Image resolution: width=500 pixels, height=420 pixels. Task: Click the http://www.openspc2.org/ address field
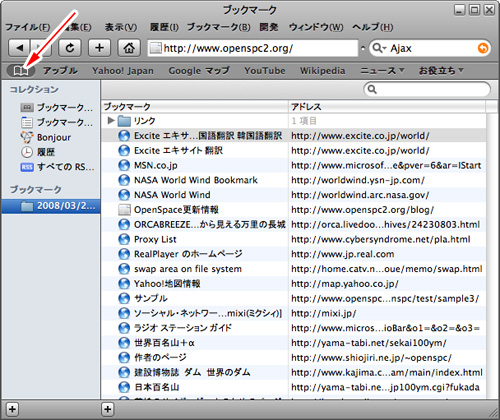tap(253, 48)
